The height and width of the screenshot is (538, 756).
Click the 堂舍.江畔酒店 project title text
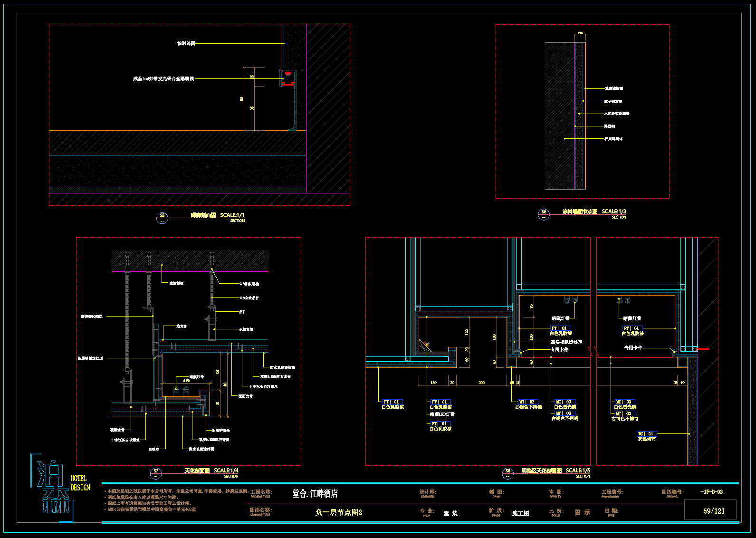tap(315, 494)
